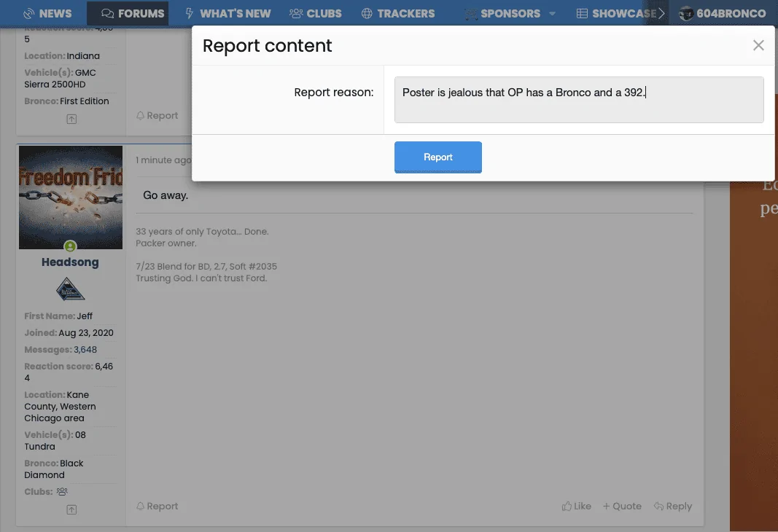
Task: Close the Report content dialog
Action: coord(758,46)
